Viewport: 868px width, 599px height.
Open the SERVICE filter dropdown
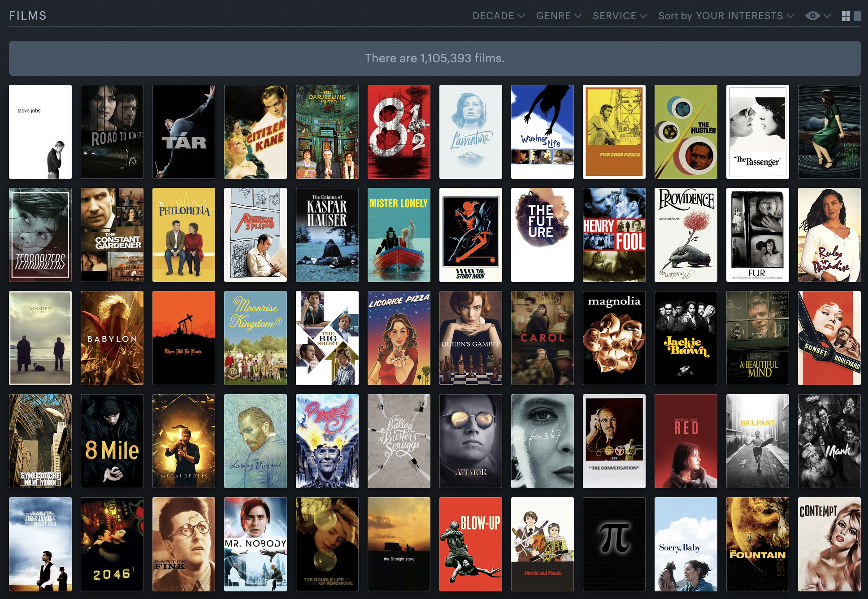click(620, 16)
